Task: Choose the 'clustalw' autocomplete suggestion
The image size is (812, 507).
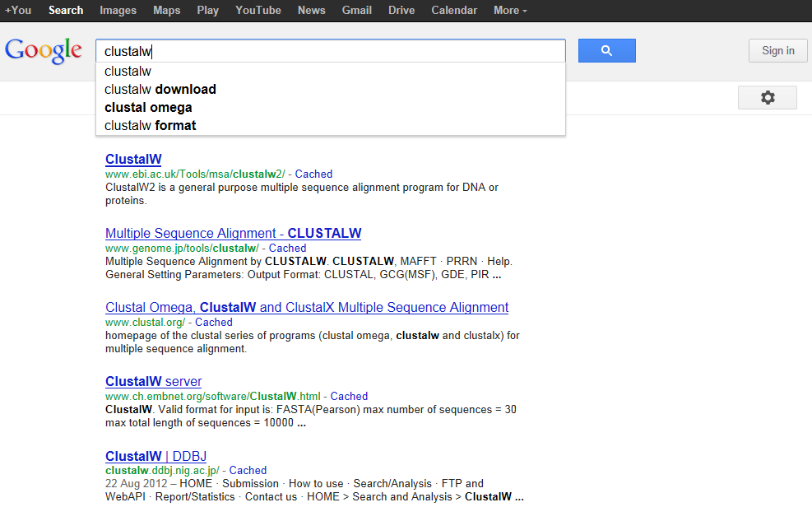Action: pyautogui.click(x=331, y=71)
